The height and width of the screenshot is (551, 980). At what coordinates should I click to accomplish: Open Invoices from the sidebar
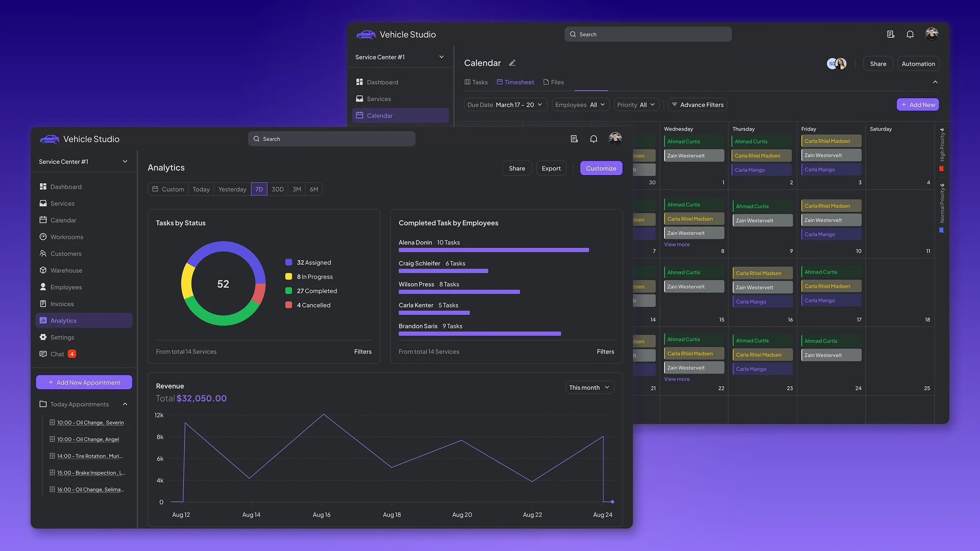[63, 304]
